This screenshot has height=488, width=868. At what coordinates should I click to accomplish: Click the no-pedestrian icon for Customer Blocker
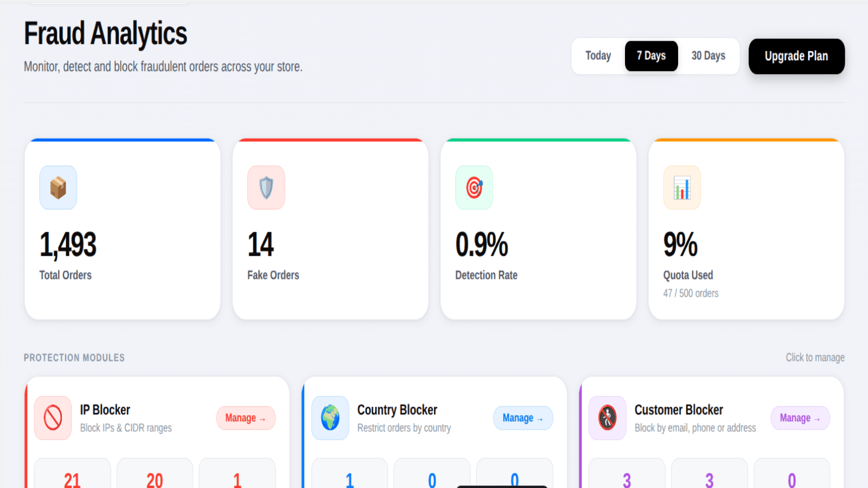tap(608, 418)
